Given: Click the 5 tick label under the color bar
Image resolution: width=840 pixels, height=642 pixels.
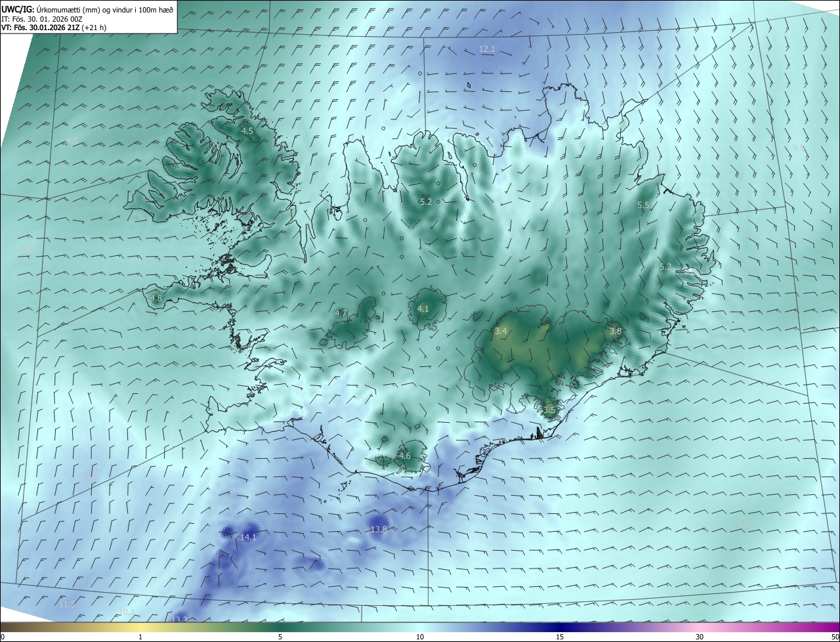Looking at the screenshot, I should point(280,637).
